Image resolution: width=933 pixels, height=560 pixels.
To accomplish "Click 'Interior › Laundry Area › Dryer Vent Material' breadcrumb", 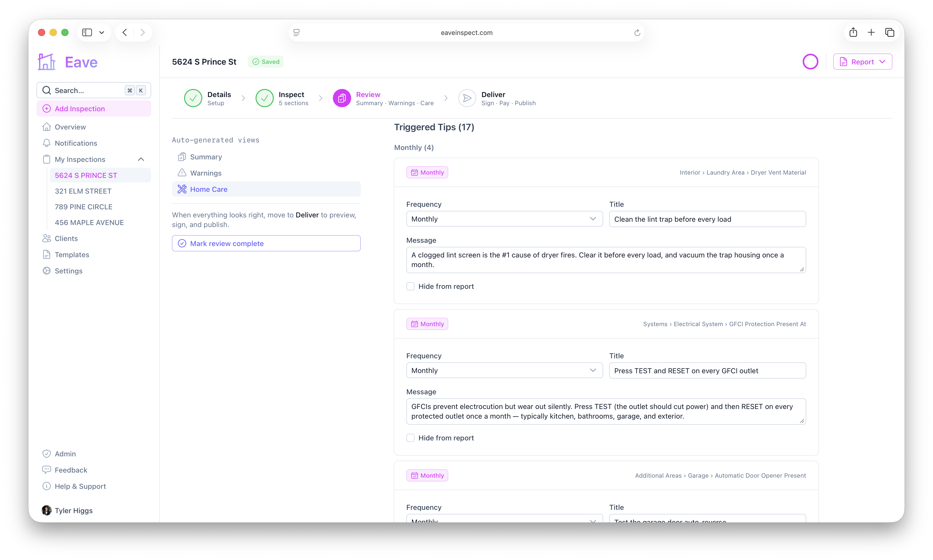I will 743,173.
